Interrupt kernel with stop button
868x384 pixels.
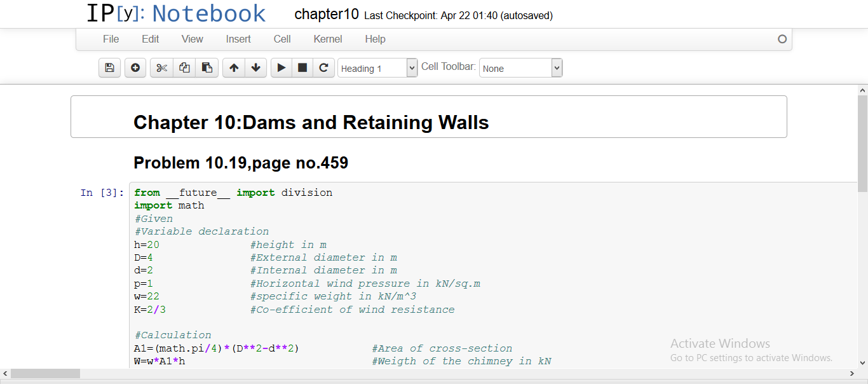(302, 68)
